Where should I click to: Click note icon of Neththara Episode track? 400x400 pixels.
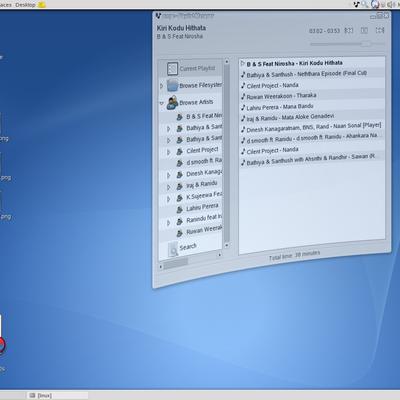[x=243, y=75]
